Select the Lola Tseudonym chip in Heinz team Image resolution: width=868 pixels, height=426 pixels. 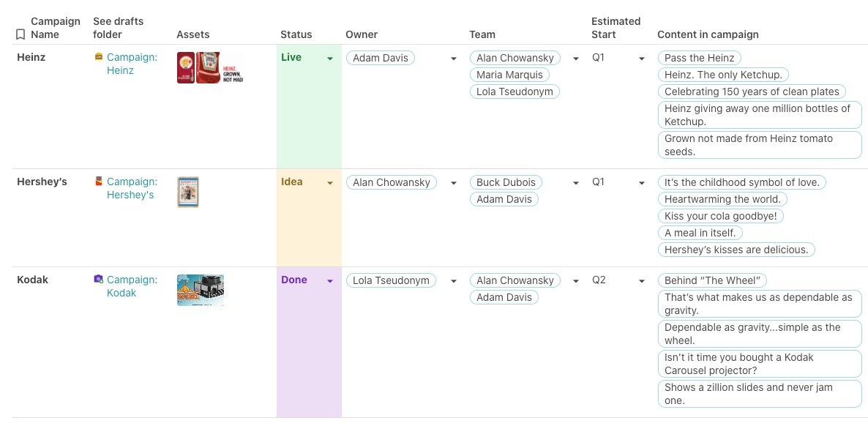click(515, 91)
